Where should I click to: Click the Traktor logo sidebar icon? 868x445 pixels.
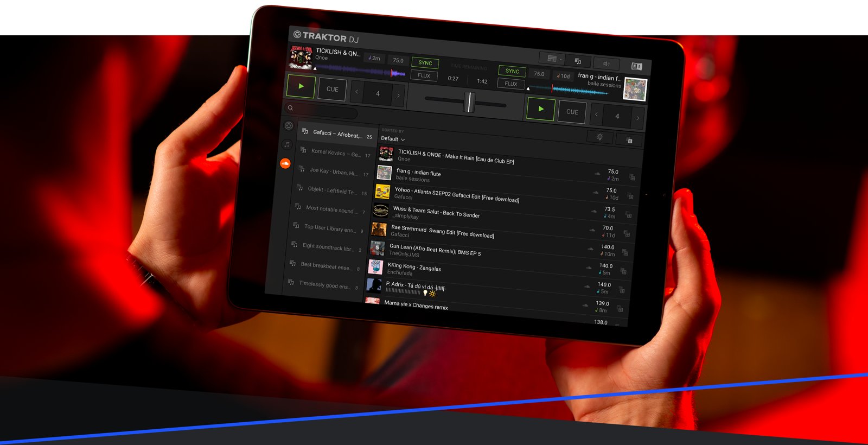[x=289, y=126]
